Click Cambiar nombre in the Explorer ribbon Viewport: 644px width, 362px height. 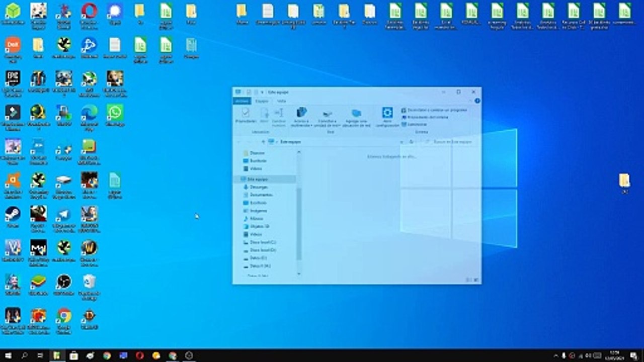(279, 116)
